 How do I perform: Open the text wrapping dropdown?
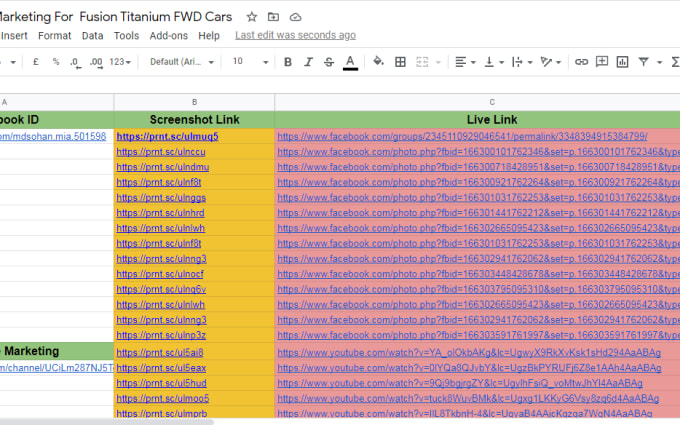522,62
